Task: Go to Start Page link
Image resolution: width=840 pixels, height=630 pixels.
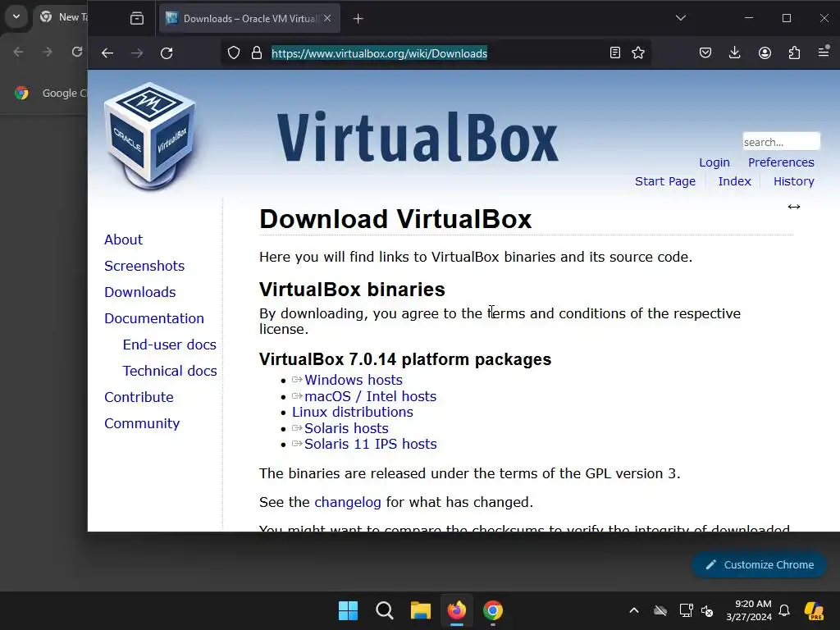Action: [x=665, y=181]
